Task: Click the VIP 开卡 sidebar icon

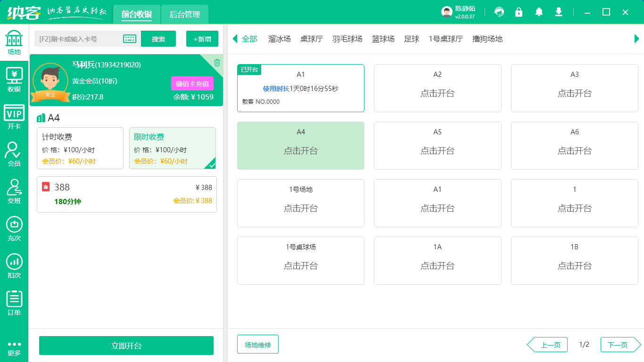Action: (14, 117)
